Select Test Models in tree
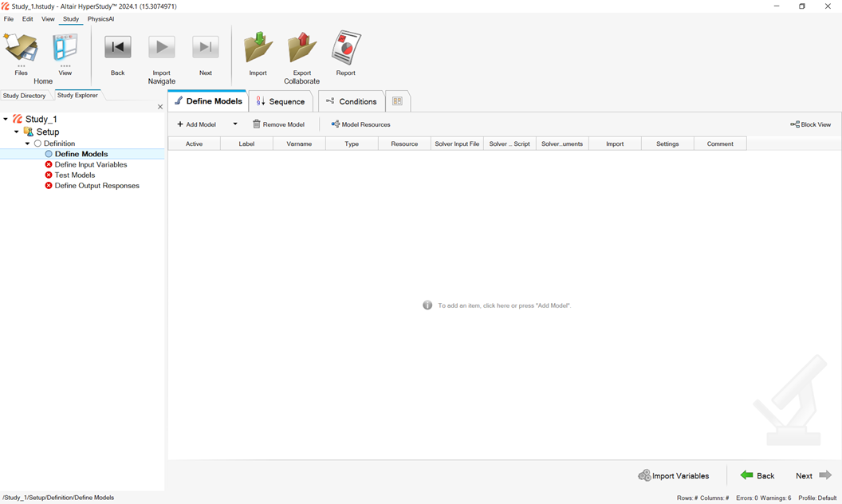The width and height of the screenshot is (842, 504). click(x=75, y=175)
